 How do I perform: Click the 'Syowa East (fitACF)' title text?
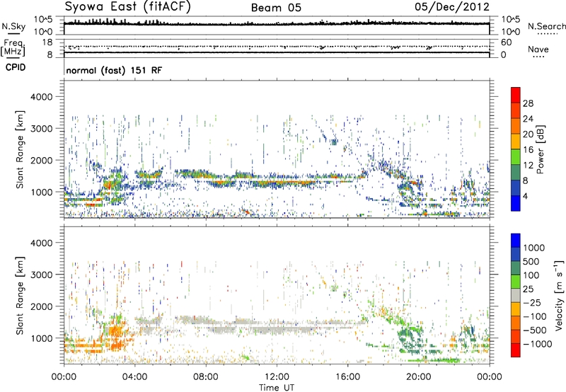128,7
